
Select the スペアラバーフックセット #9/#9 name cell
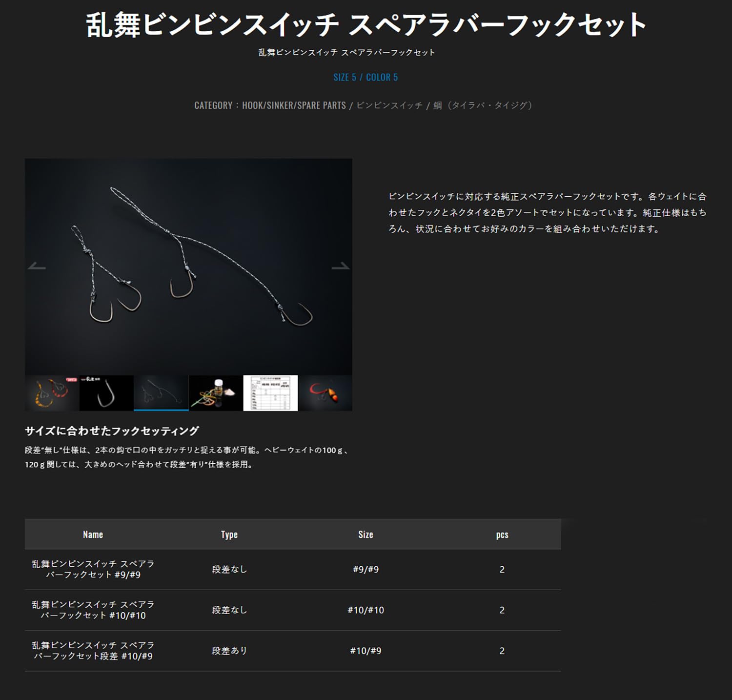click(x=93, y=569)
